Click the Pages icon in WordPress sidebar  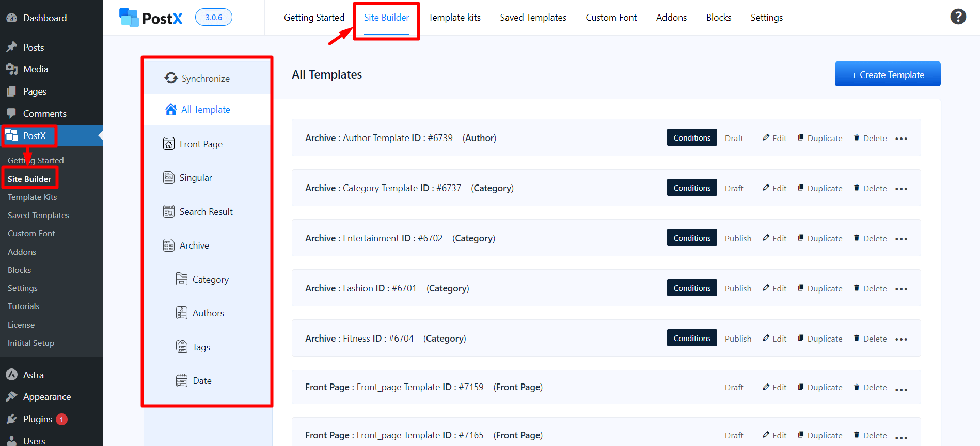pyautogui.click(x=12, y=91)
